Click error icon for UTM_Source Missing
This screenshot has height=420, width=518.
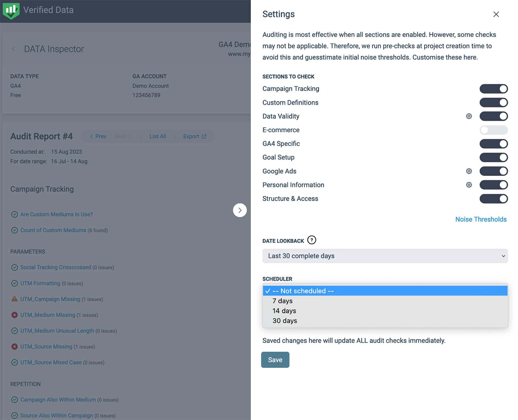pyautogui.click(x=15, y=346)
